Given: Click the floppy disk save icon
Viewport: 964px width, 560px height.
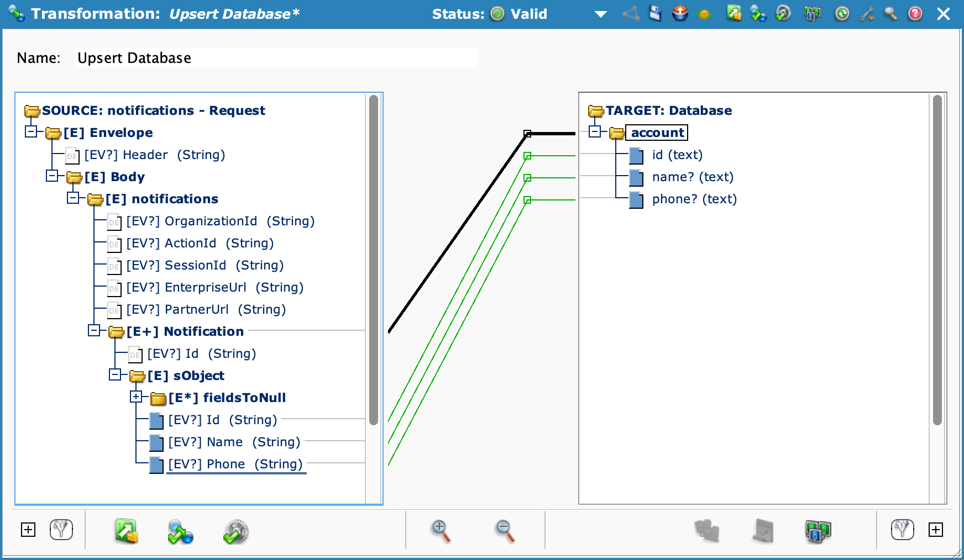Looking at the screenshot, I should tap(655, 13).
